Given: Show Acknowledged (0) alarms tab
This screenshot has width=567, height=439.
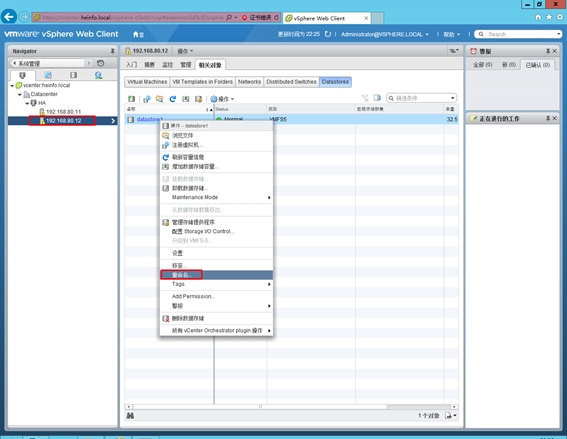Looking at the screenshot, I should click(x=538, y=65).
